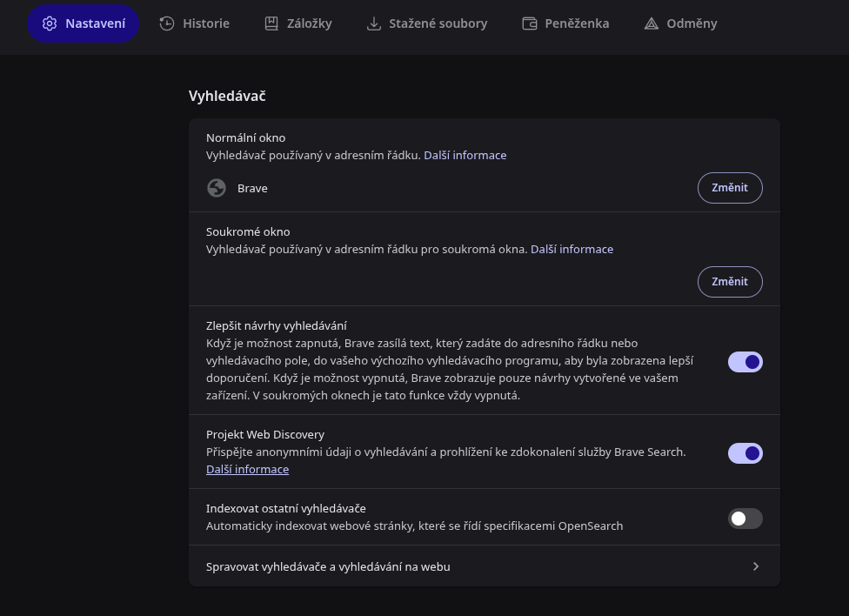Screen dimensions: 849x616
Task: Click the triangle Rewards icon by Odměny
Action: (x=651, y=23)
